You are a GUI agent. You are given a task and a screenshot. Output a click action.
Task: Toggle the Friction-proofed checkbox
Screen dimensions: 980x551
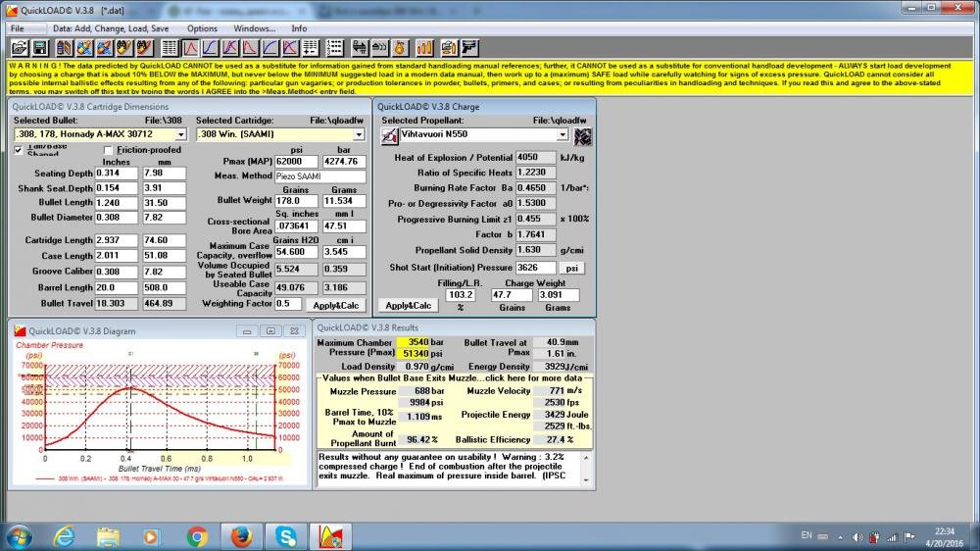(x=108, y=150)
